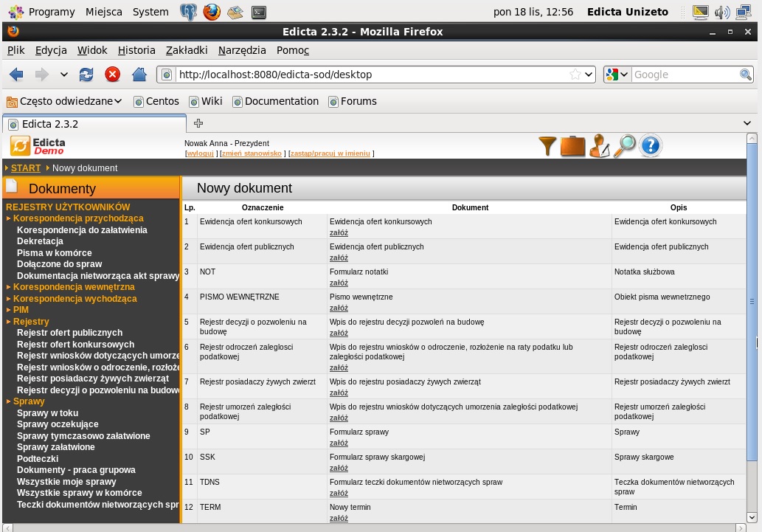Open a new tab with plus icon

(198, 123)
